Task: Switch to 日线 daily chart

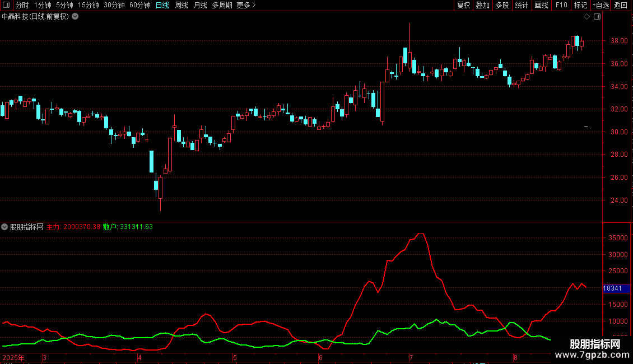Action: click(x=162, y=5)
